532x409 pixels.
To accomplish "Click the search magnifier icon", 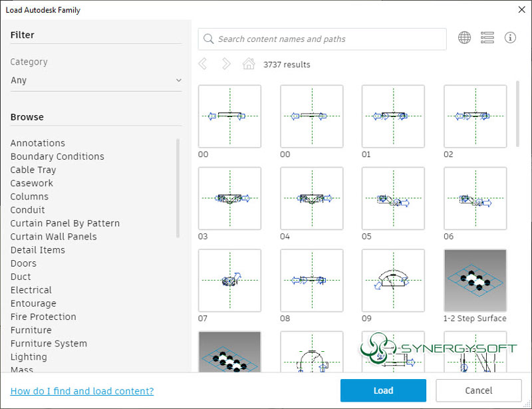I will point(209,39).
